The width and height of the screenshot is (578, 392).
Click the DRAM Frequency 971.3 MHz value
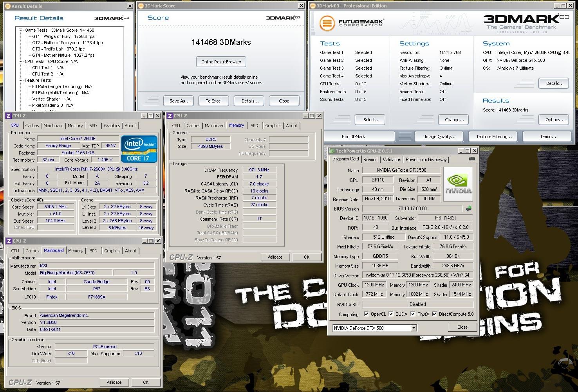259,170
